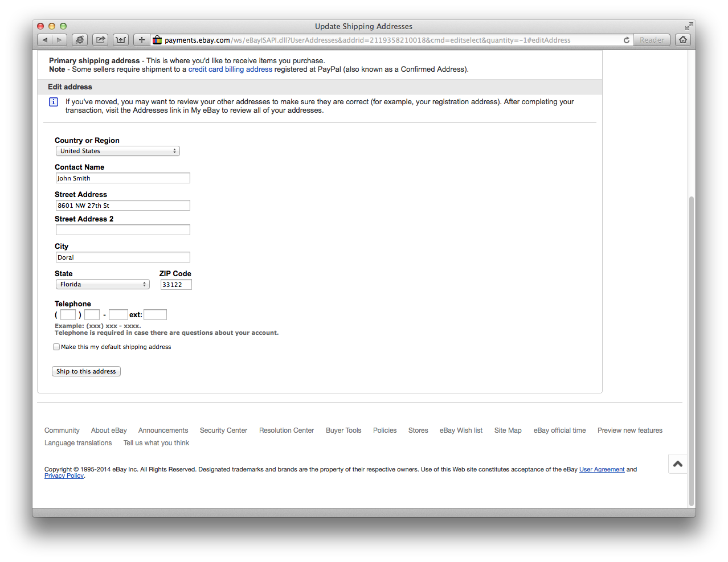Open Community footer link
The image size is (728, 562).
click(x=62, y=430)
